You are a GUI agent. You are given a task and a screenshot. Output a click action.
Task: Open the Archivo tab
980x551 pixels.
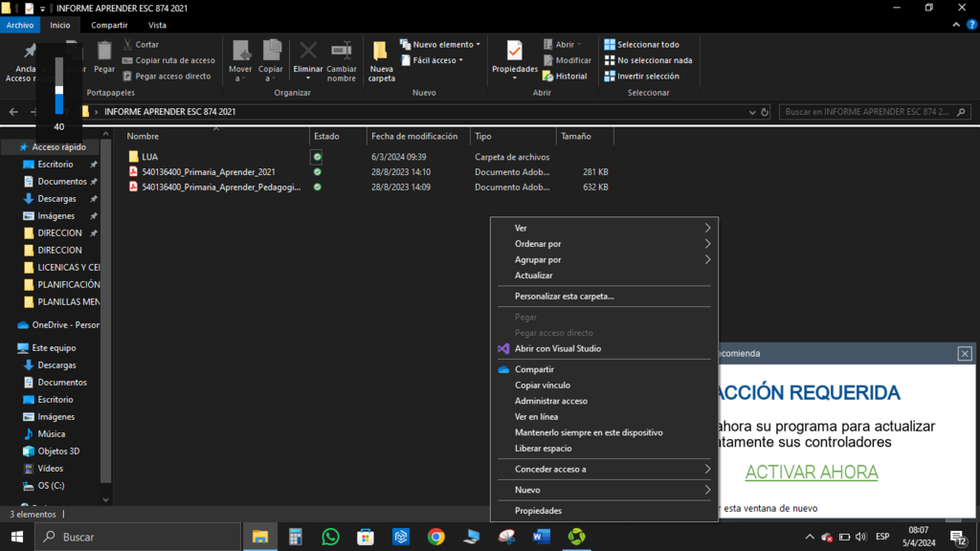(x=20, y=25)
